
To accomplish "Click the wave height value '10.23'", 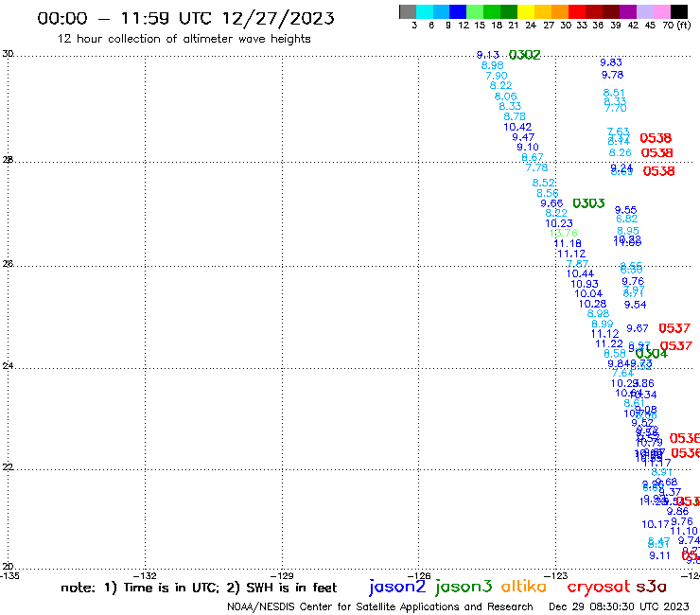I will (x=559, y=223).
